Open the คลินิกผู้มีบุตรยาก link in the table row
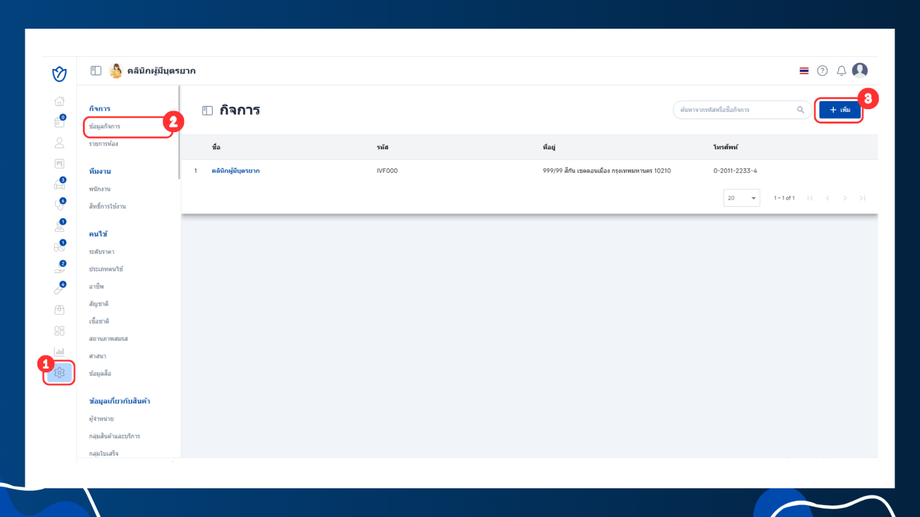This screenshot has height=517, width=920. (x=235, y=171)
